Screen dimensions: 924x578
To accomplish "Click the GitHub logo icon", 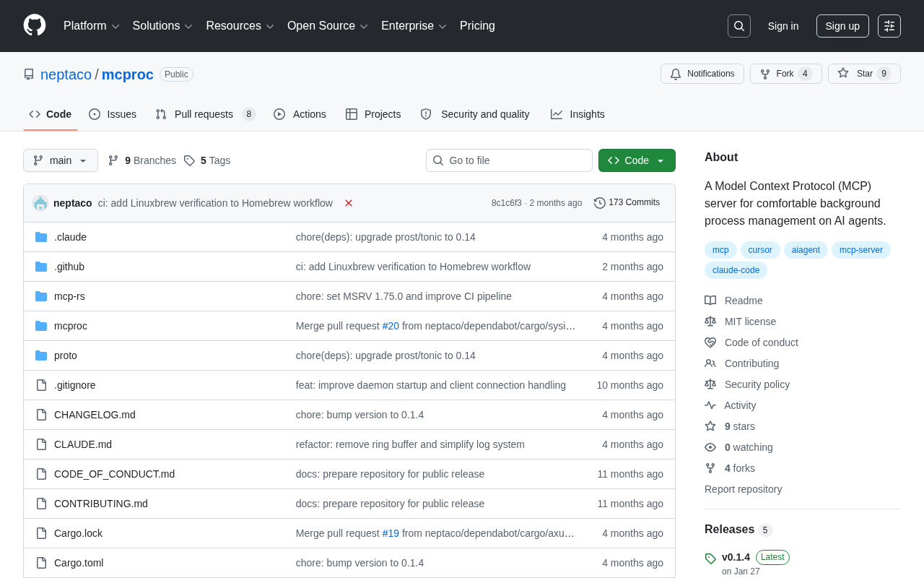I will tap(35, 25).
